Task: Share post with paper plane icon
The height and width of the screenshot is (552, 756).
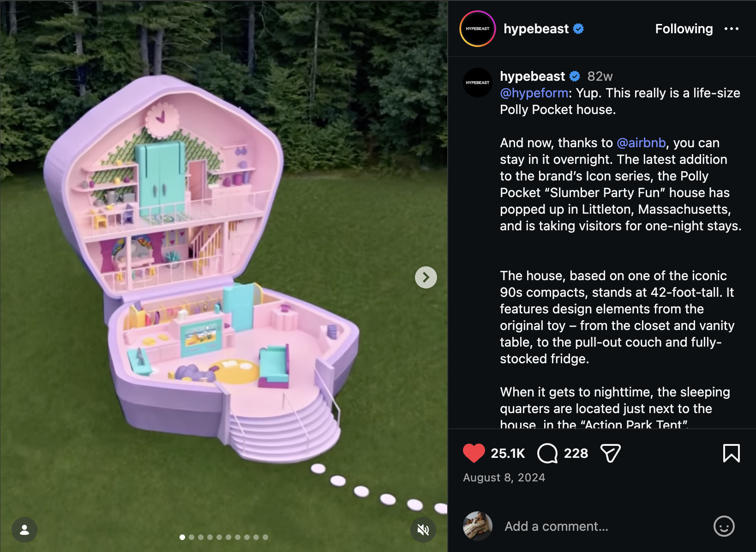Action: pyautogui.click(x=610, y=453)
